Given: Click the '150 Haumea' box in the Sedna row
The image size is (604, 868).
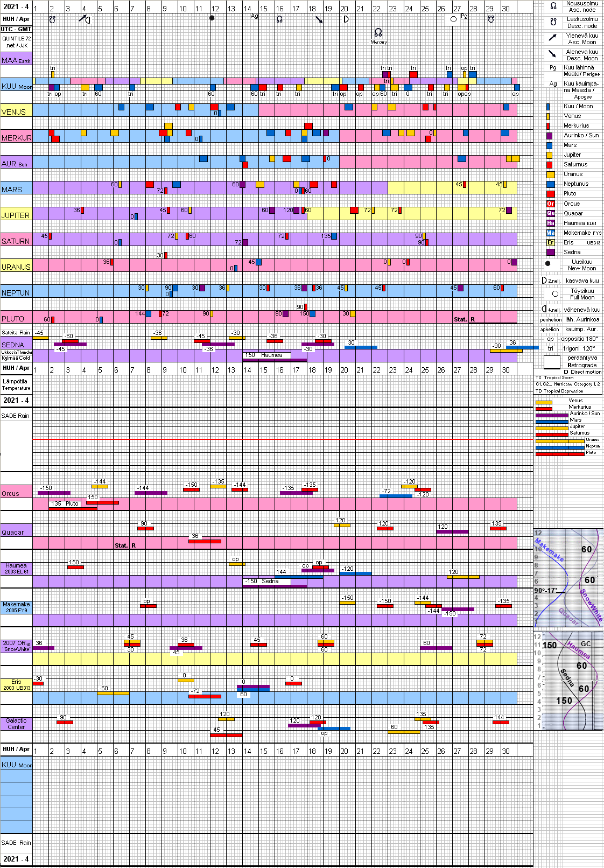Looking at the screenshot, I should tap(266, 355).
